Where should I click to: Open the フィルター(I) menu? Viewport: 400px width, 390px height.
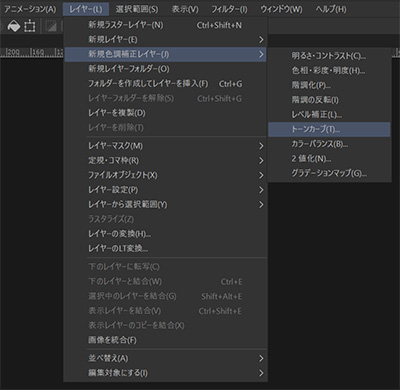229,9
